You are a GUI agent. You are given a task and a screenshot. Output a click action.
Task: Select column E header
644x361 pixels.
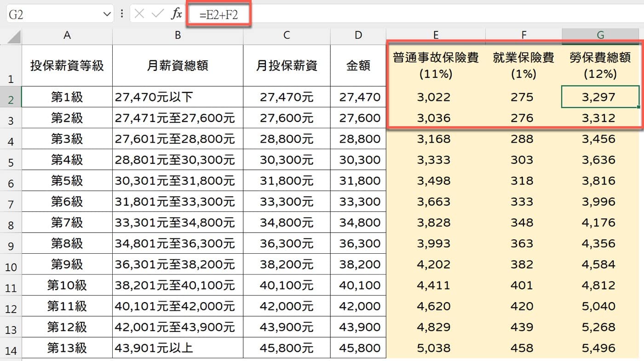coord(436,35)
